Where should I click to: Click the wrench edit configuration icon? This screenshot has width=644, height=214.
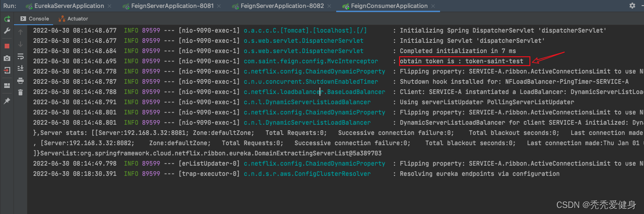[7, 31]
